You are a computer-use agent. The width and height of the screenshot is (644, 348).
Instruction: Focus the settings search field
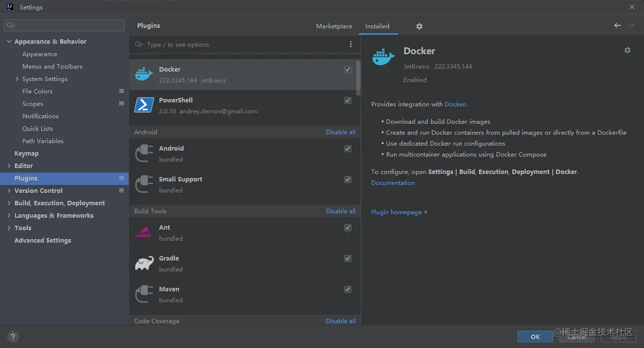point(65,25)
